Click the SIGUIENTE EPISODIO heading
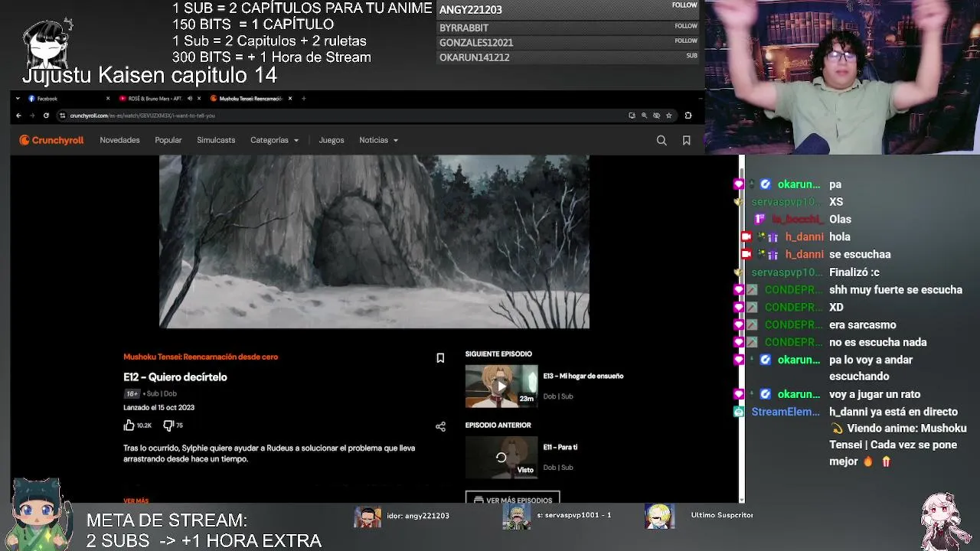 pos(498,354)
